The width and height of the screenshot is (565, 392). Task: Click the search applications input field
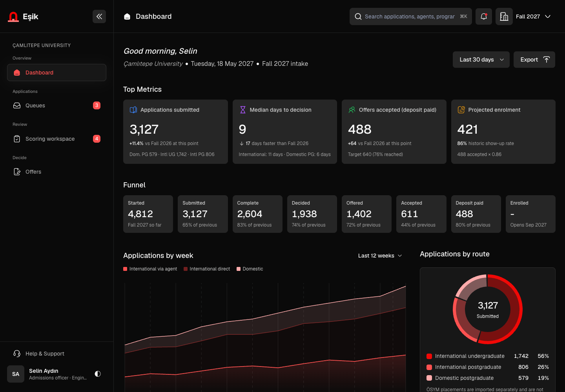coord(411,16)
